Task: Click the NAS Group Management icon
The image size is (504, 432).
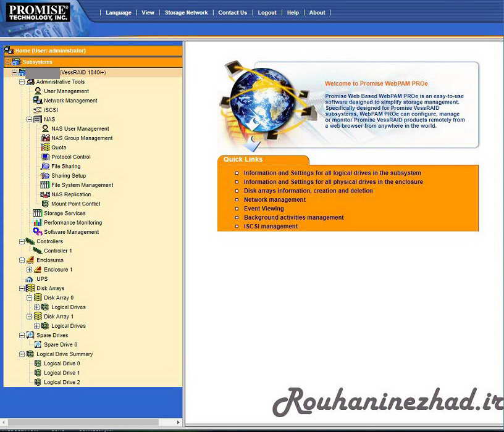Action: click(45, 138)
